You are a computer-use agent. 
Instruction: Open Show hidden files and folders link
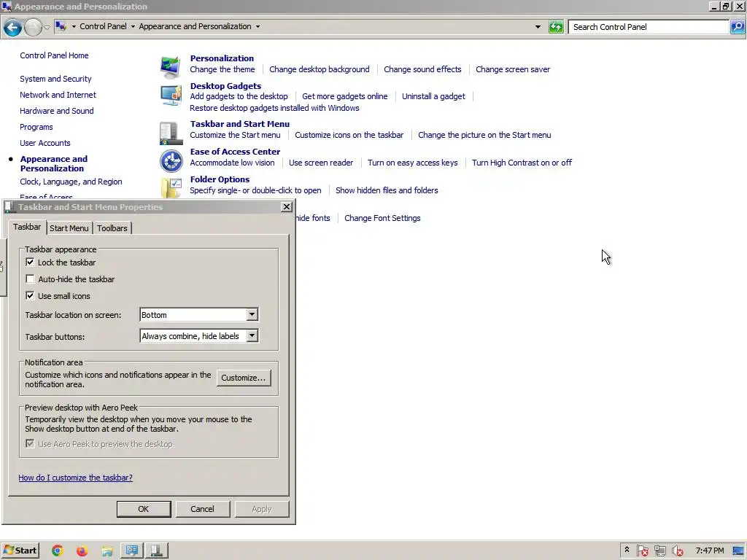coord(387,190)
